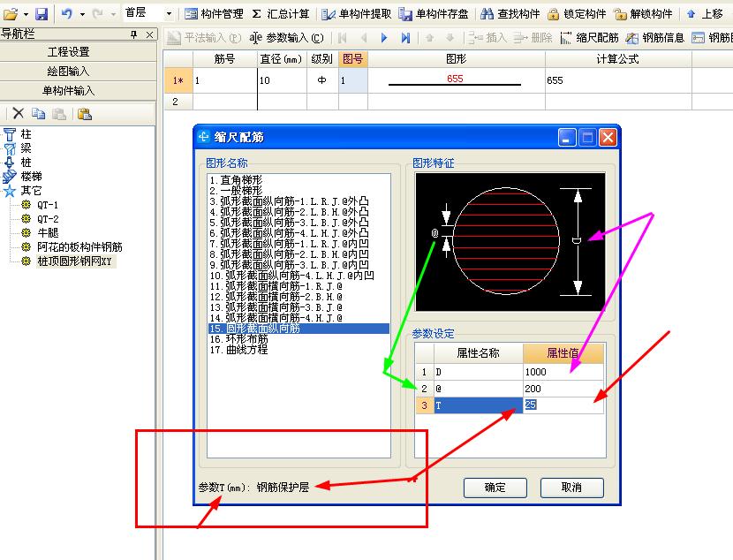
Task: Click 删除 delete row button
Action: pos(533,38)
